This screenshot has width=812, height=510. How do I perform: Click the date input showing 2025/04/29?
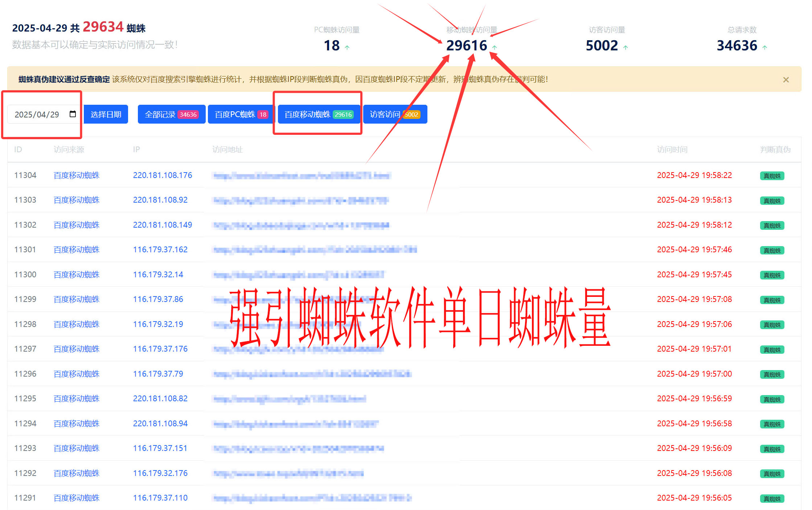coord(37,115)
